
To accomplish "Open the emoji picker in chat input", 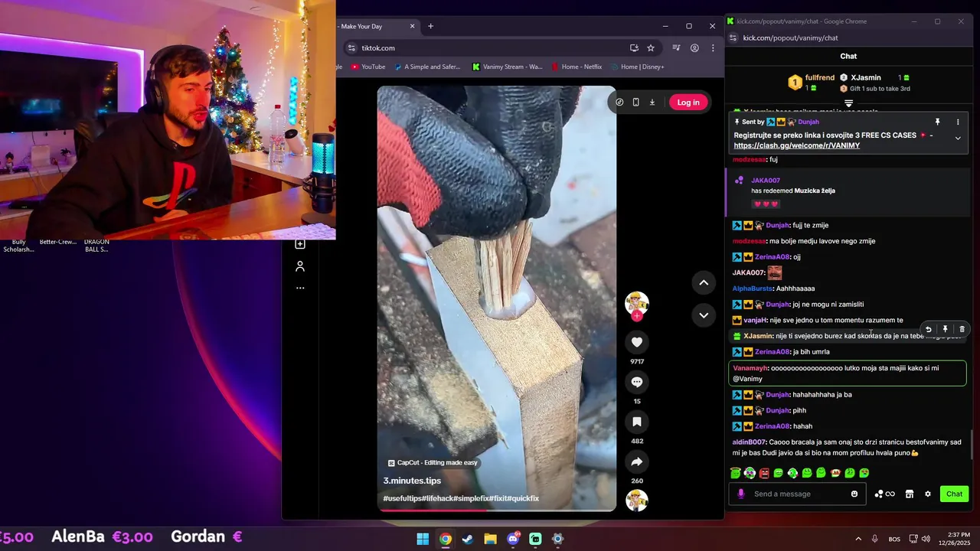I will click(x=854, y=494).
